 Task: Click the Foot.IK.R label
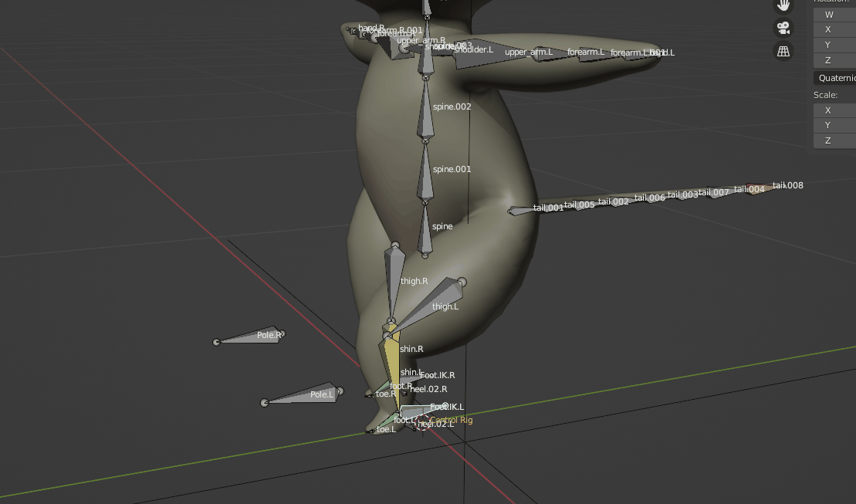(438, 375)
